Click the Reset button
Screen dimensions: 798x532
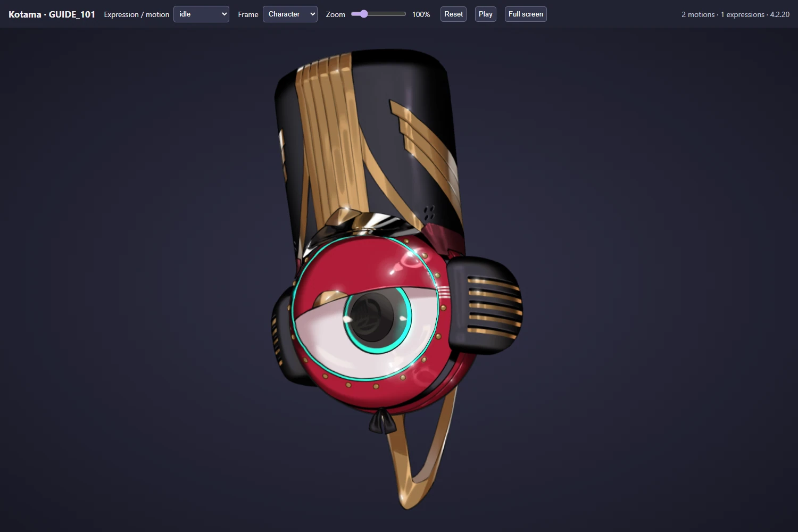[453, 14]
